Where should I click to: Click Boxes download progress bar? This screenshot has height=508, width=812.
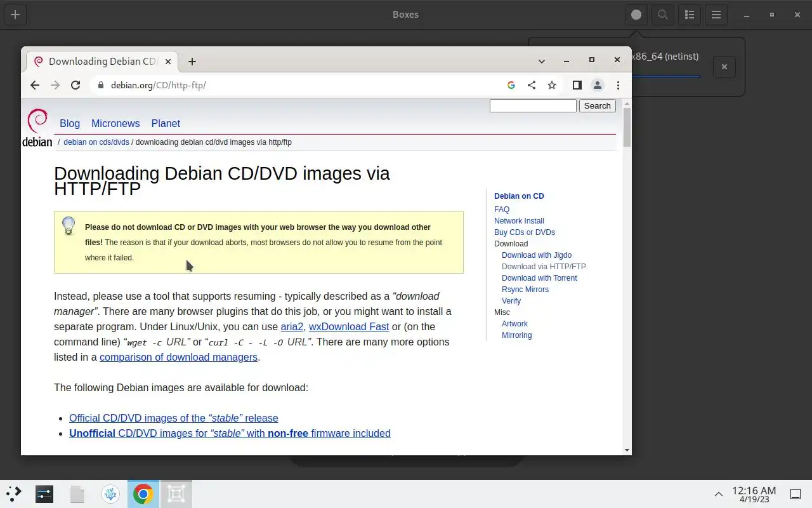665,77
